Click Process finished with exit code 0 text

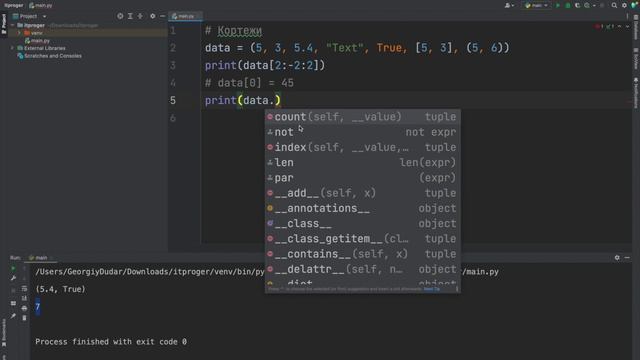pyautogui.click(x=111, y=342)
